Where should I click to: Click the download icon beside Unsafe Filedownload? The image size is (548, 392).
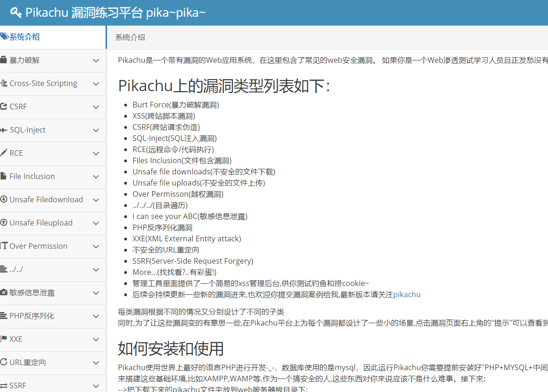coord(4,199)
